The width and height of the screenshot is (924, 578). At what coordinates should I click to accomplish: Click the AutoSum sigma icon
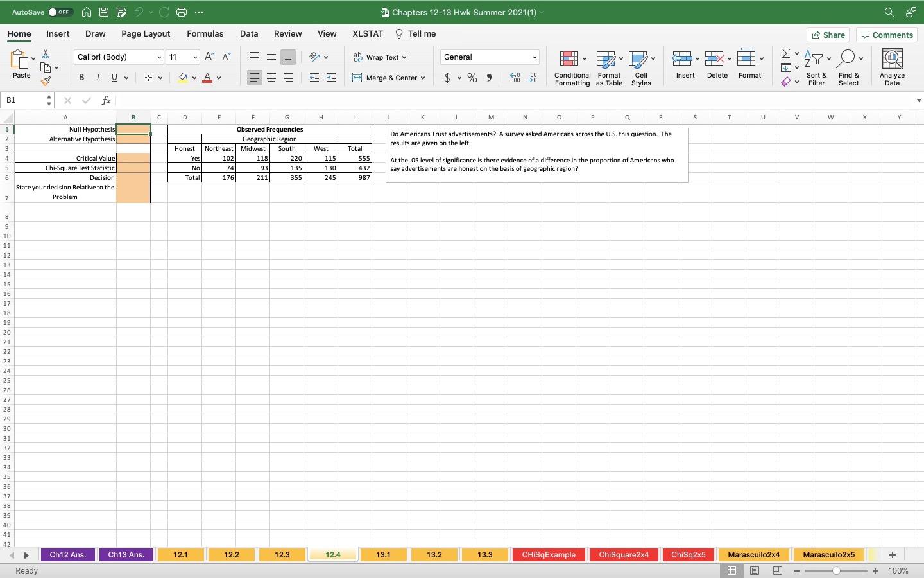click(785, 53)
